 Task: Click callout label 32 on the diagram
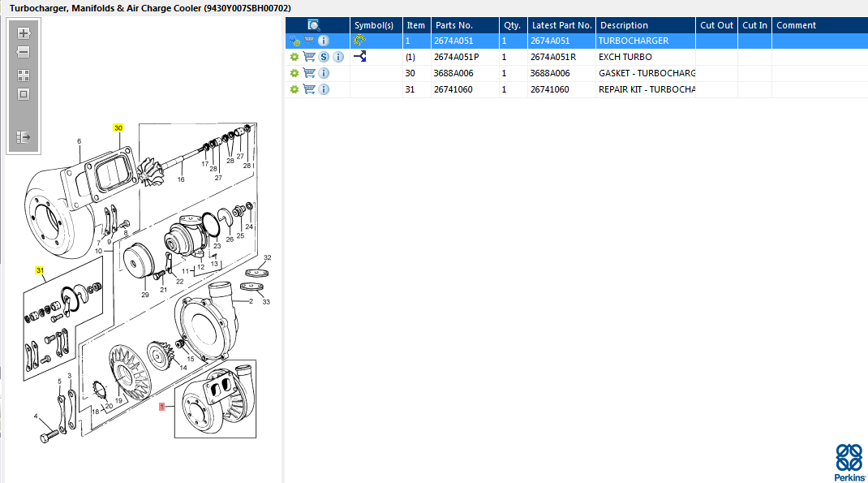point(268,257)
